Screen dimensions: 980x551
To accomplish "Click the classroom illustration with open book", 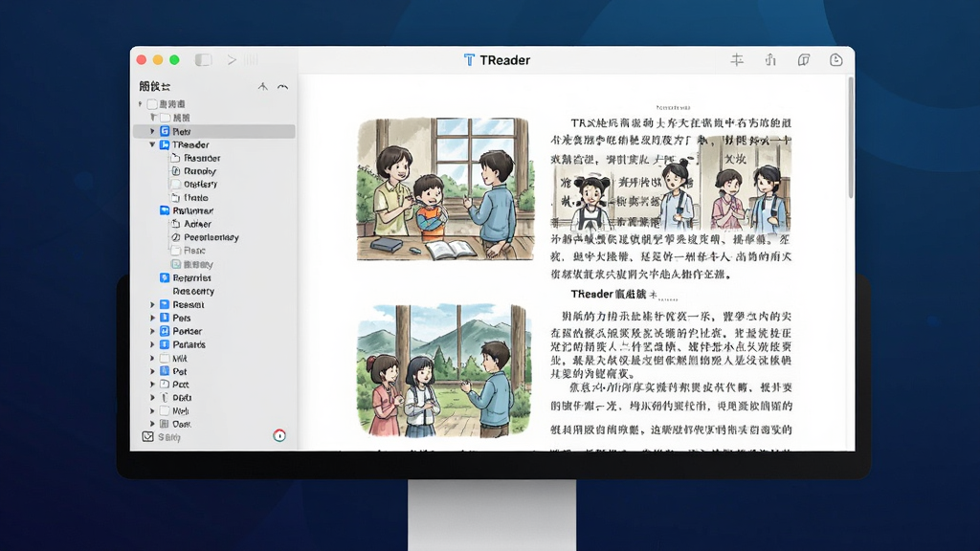I will 446,188.
